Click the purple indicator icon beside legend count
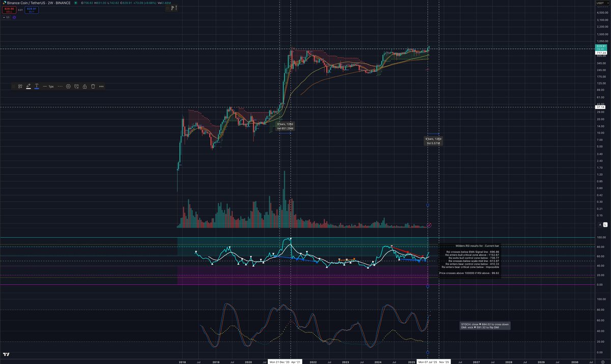 tap(14, 17)
